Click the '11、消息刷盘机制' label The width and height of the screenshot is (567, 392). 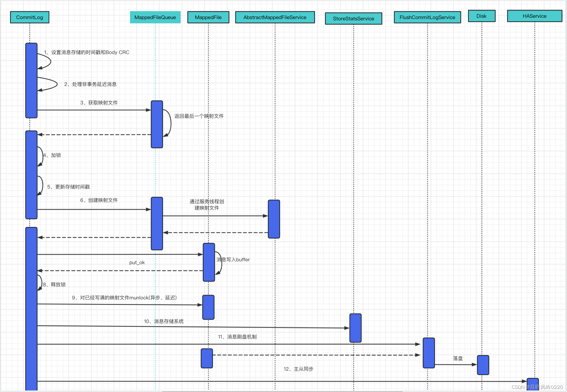click(x=237, y=337)
